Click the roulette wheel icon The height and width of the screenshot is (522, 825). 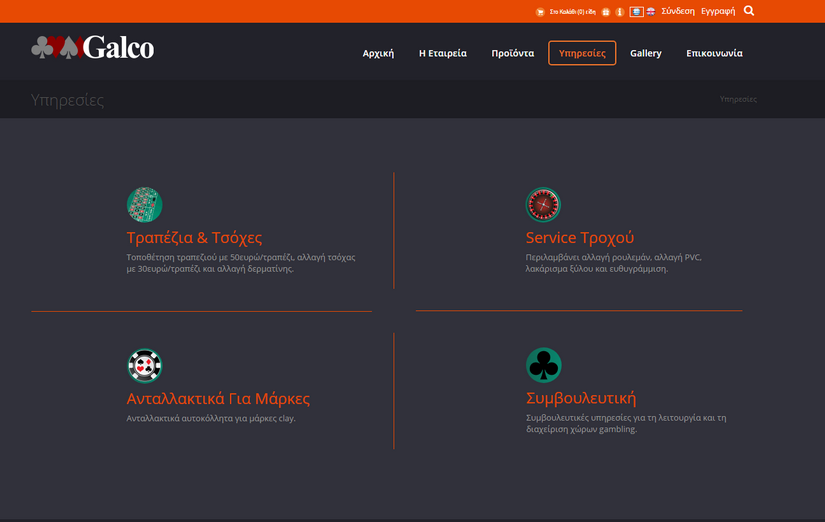[543, 205]
